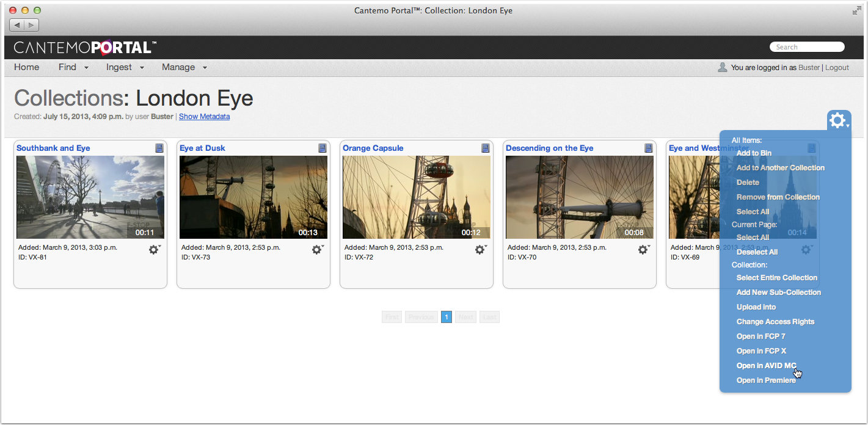868x425 pixels.
Task: Open the Orange Capsule thumbnail
Action: (417, 197)
